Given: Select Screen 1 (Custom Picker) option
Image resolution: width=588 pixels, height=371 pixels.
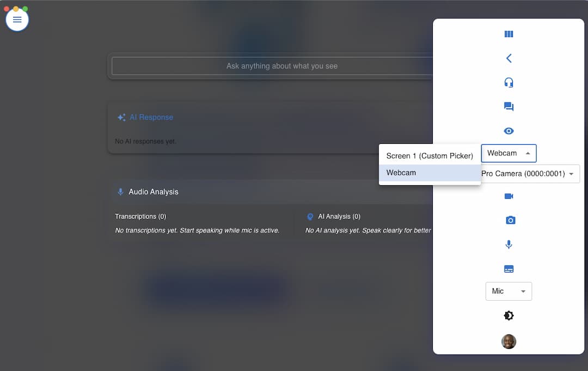Looking at the screenshot, I should click(430, 156).
